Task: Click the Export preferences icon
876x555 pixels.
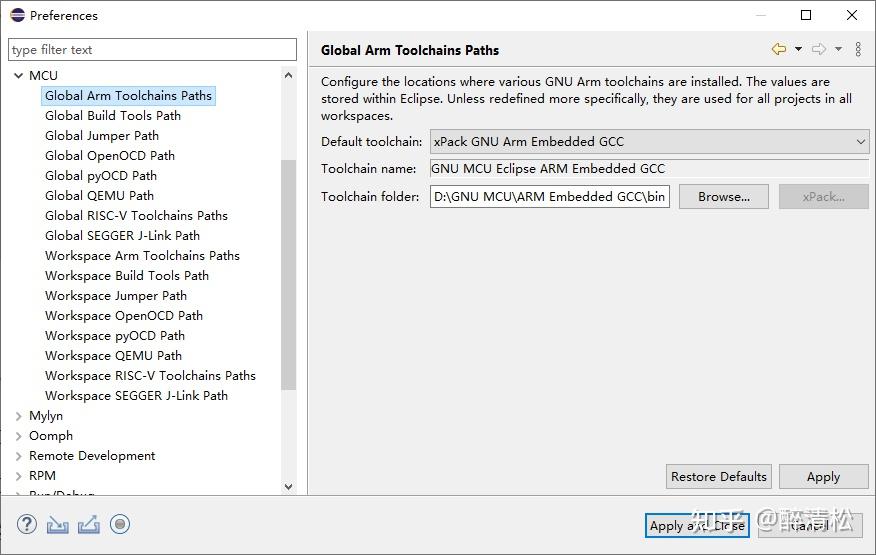Action: click(x=89, y=524)
